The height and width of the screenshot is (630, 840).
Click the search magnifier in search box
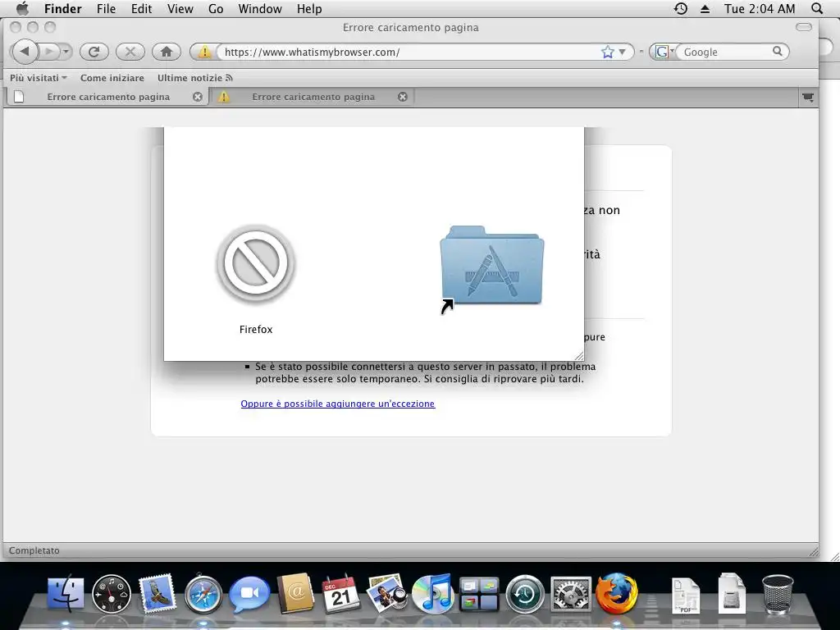pos(778,52)
